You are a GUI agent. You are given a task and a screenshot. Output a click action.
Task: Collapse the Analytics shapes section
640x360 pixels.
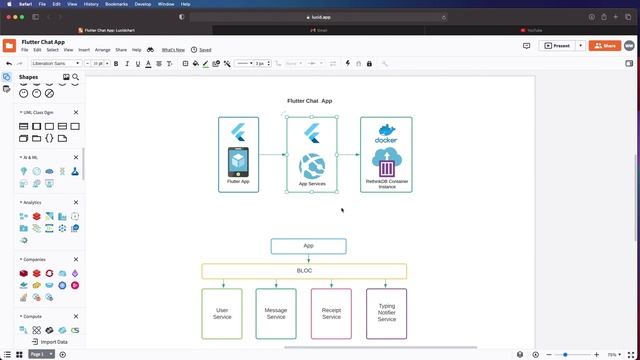click(21, 202)
